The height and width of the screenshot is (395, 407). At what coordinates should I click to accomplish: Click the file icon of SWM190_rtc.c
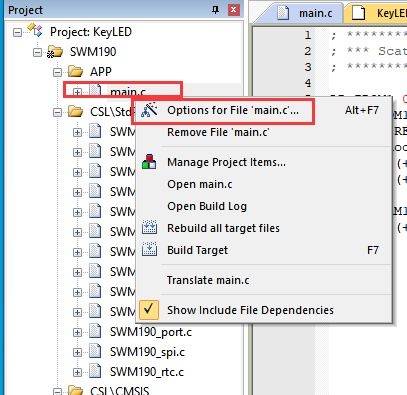(95, 371)
